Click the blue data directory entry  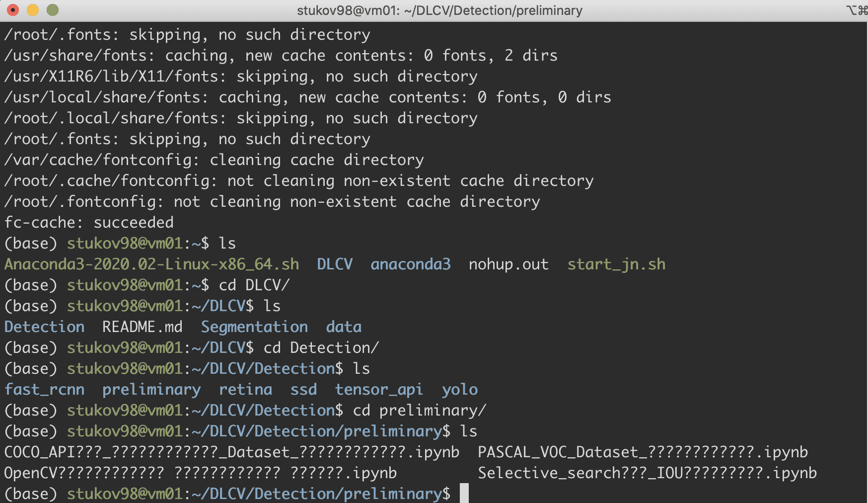[x=344, y=327]
